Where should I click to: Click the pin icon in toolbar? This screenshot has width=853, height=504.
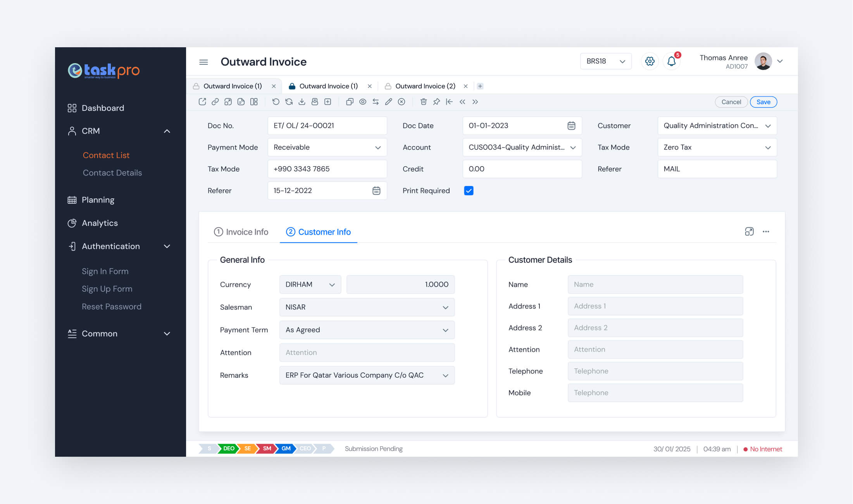436,102
